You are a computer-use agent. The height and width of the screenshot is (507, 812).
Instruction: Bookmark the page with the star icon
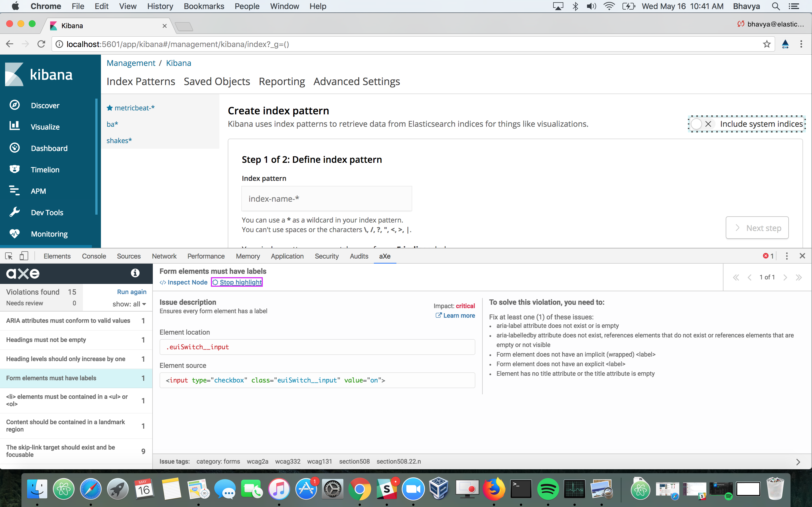pos(767,44)
